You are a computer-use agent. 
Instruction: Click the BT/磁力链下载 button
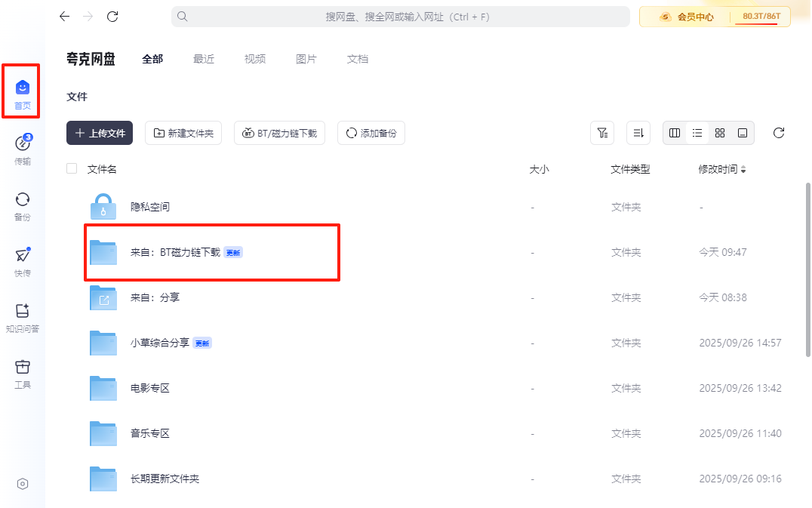279,133
